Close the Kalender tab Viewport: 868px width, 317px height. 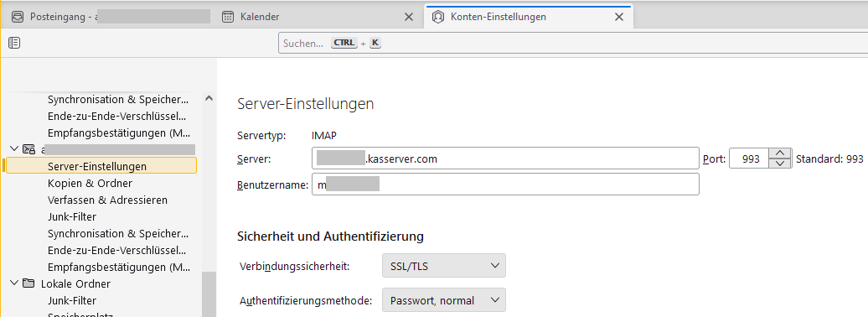[409, 17]
